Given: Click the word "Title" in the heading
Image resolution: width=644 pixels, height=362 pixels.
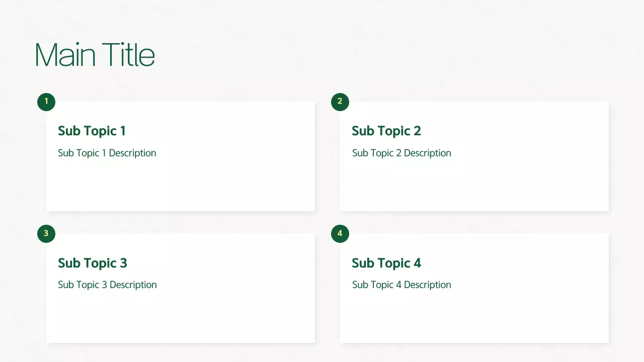Looking at the screenshot, I should pos(128,55).
